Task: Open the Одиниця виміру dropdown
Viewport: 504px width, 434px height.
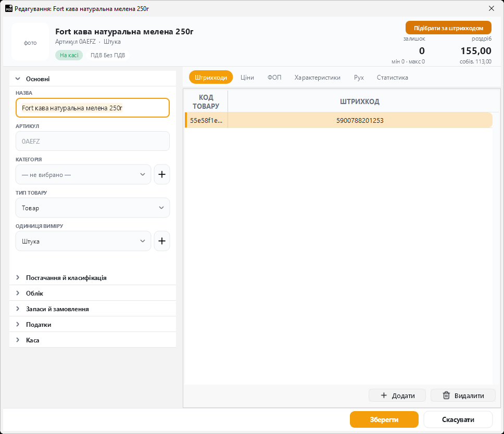Action: pyautogui.click(x=83, y=241)
